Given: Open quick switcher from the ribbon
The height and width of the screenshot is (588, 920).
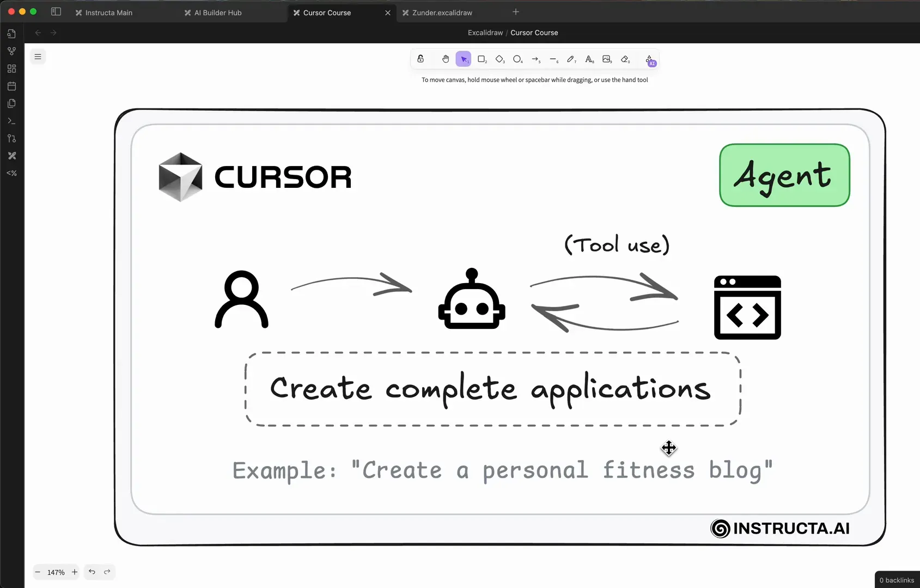Looking at the screenshot, I should 11,34.
